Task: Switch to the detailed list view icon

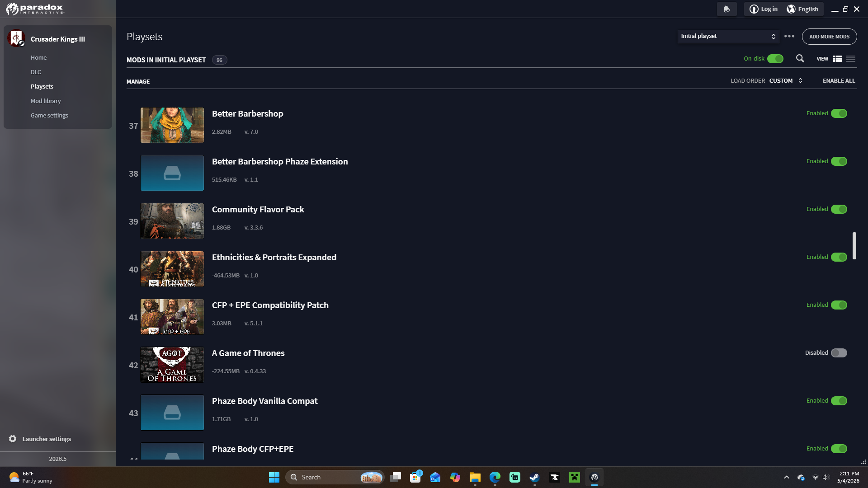Action: (x=837, y=59)
